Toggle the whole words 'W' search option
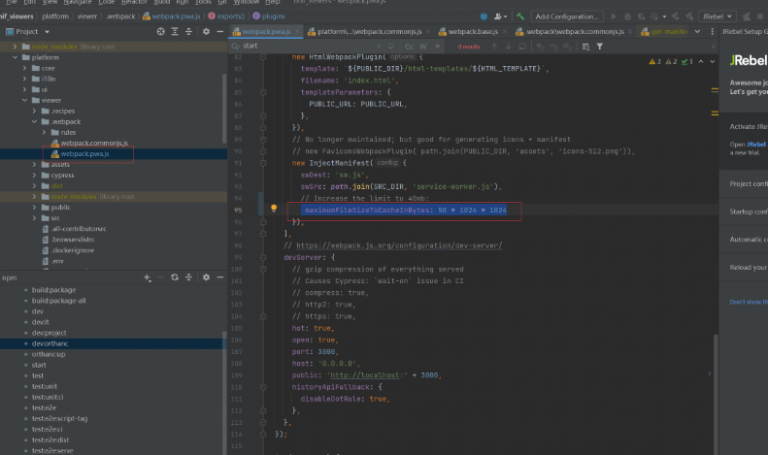 pos(422,46)
